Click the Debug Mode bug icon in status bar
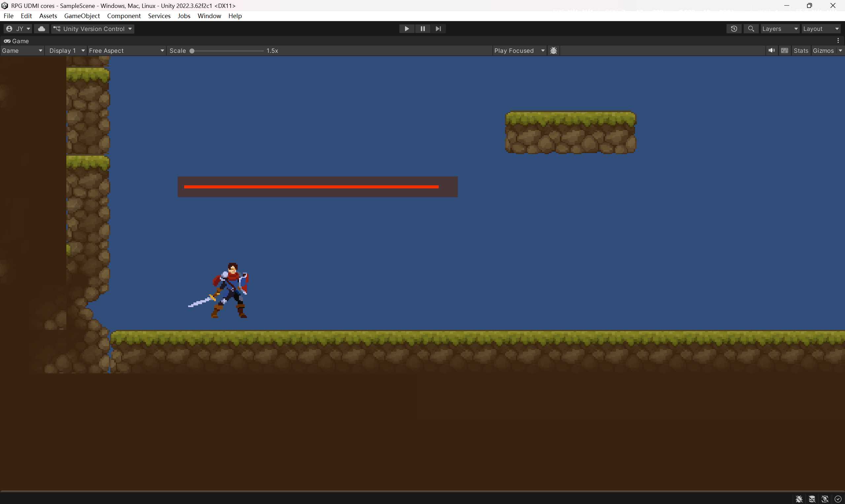This screenshot has width=845, height=504. 799,499
